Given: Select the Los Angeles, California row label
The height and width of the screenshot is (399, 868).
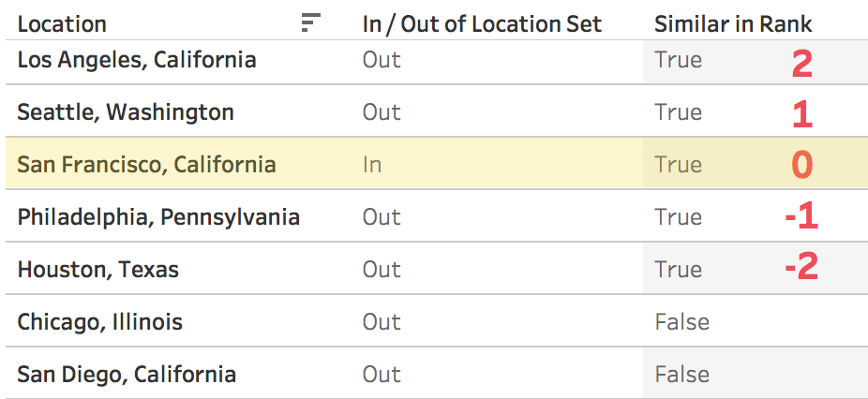Looking at the screenshot, I should pyautogui.click(x=137, y=60).
